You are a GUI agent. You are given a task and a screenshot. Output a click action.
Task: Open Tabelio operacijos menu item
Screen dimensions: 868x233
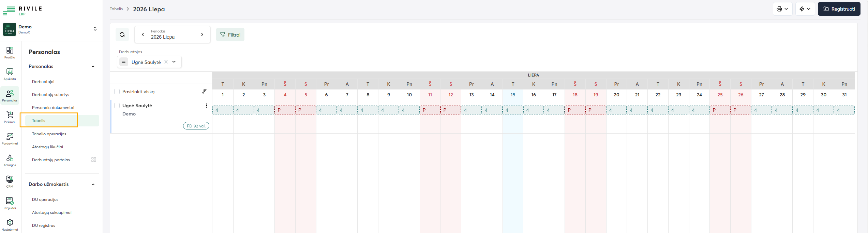(x=49, y=134)
